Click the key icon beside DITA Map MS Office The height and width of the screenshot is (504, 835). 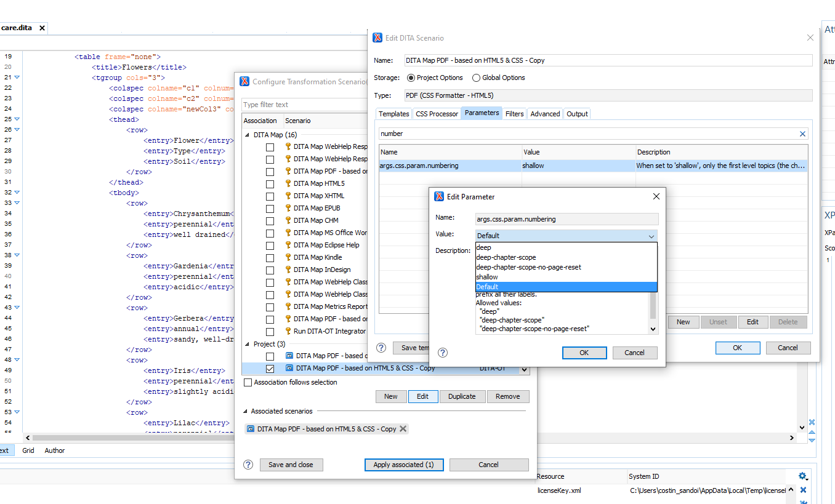[x=288, y=233]
